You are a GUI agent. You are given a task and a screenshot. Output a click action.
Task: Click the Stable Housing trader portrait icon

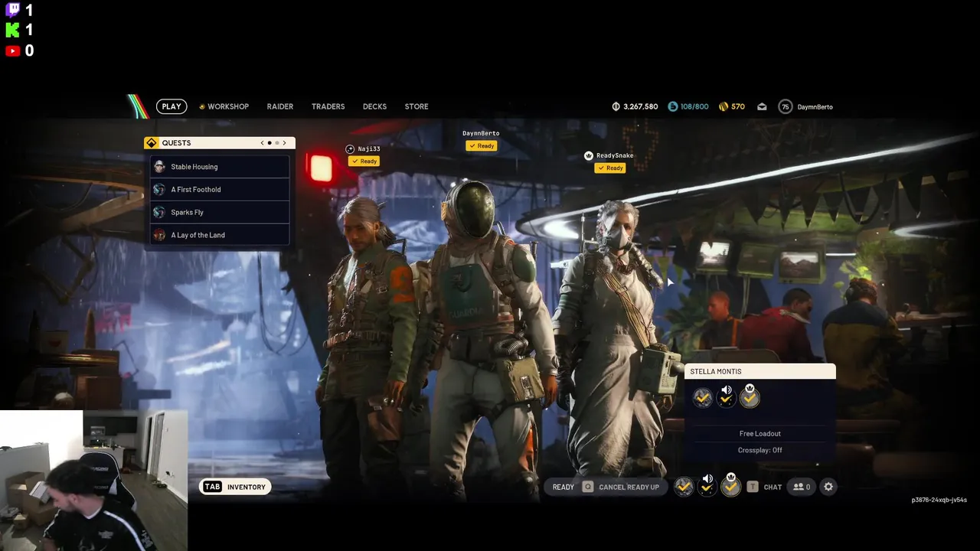(159, 167)
